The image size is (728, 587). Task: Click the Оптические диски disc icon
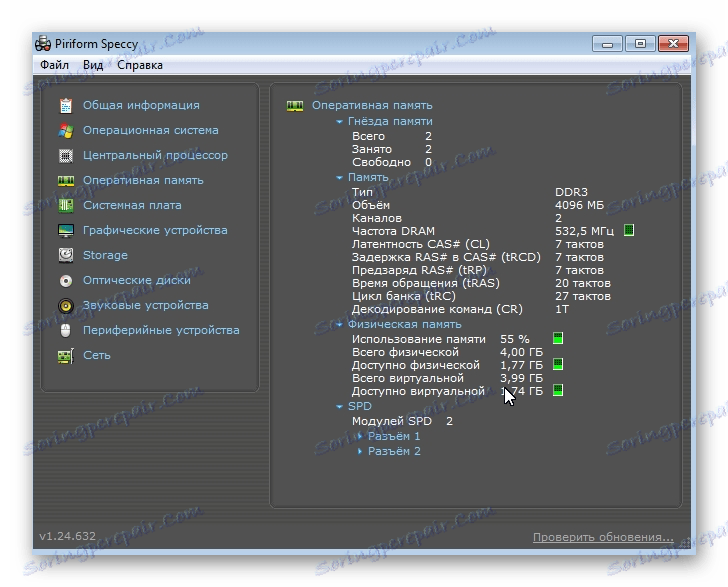(65, 280)
